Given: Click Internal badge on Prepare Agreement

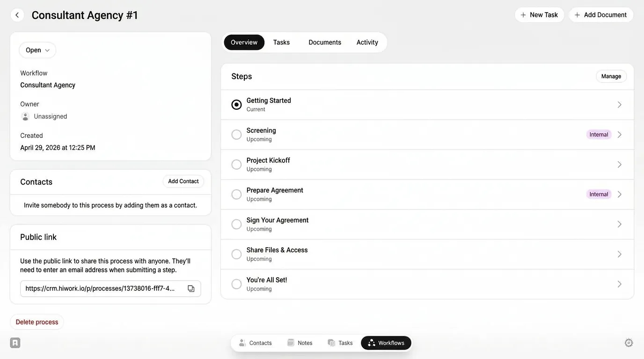Looking at the screenshot, I should [599, 194].
